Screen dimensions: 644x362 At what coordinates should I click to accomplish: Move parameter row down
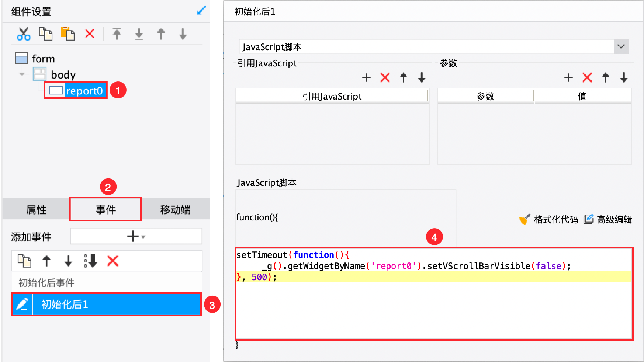[x=624, y=77]
